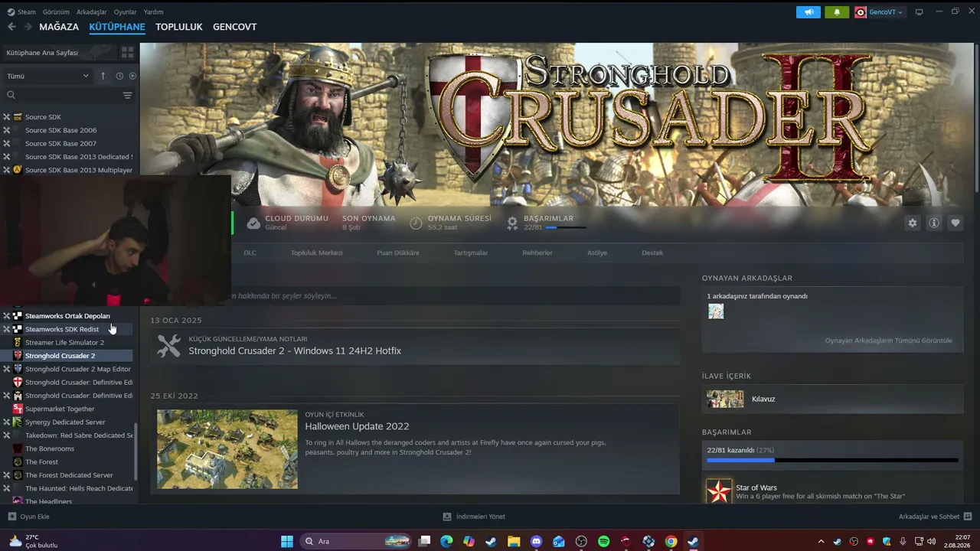
Task: Filter library by recent activity clock icon
Action: (x=119, y=76)
